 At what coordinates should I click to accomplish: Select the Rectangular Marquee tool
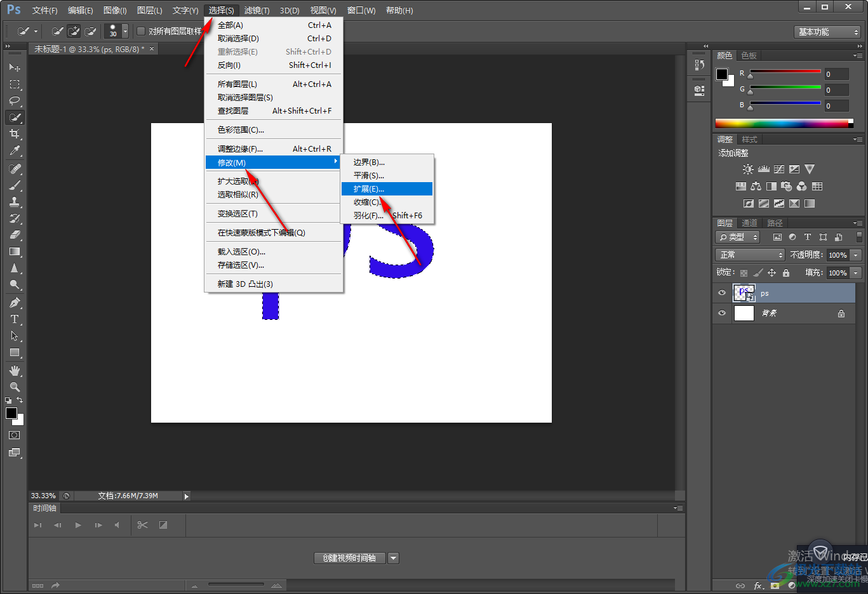(x=15, y=84)
